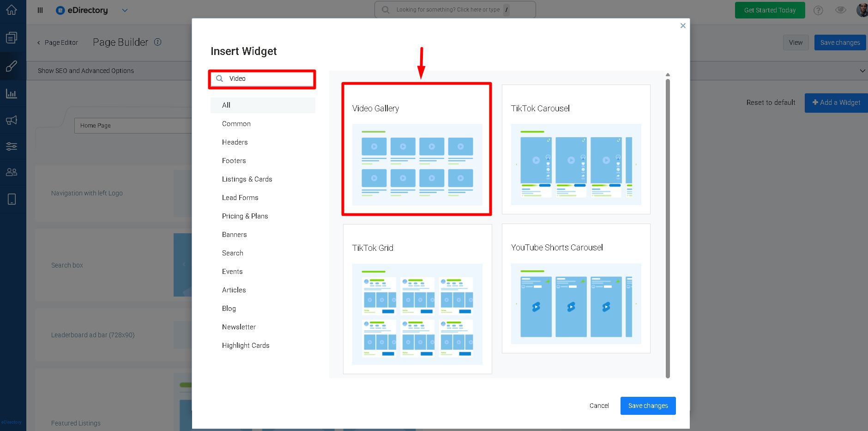Select the Footers widget category

(x=263, y=161)
